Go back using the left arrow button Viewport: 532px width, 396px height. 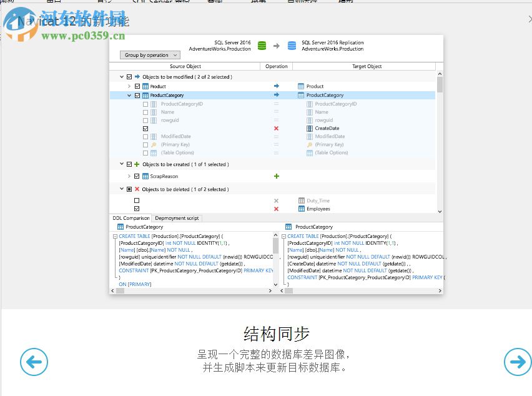[x=34, y=362]
